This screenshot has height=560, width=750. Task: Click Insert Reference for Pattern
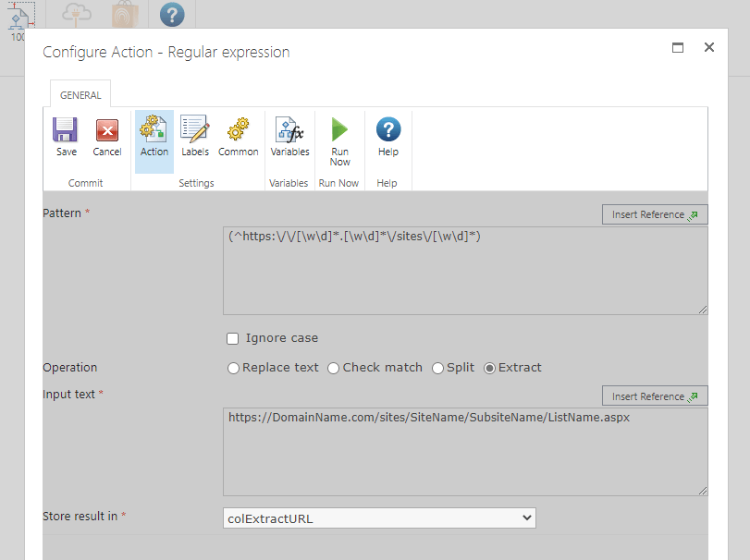pyautogui.click(x=655, y=214)
